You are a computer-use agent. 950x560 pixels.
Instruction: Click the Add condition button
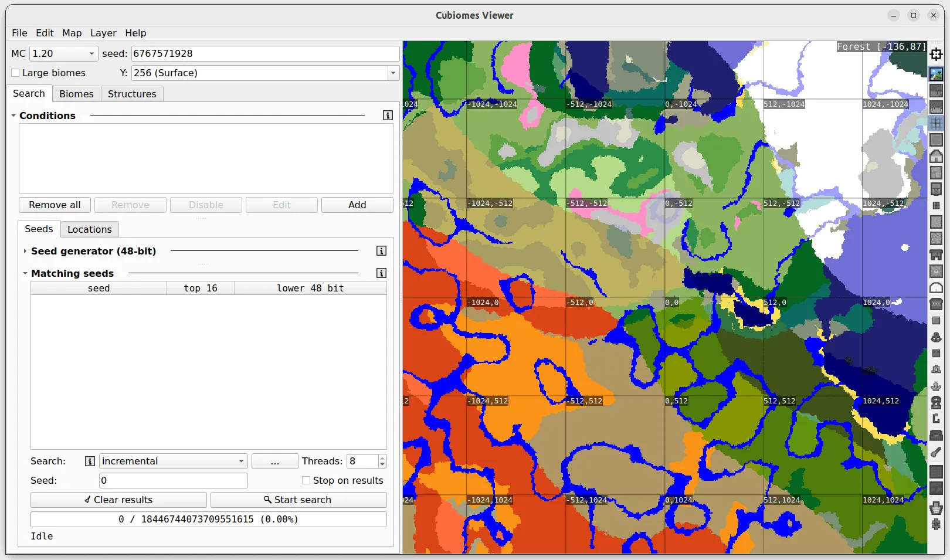(x=357, y=205)
